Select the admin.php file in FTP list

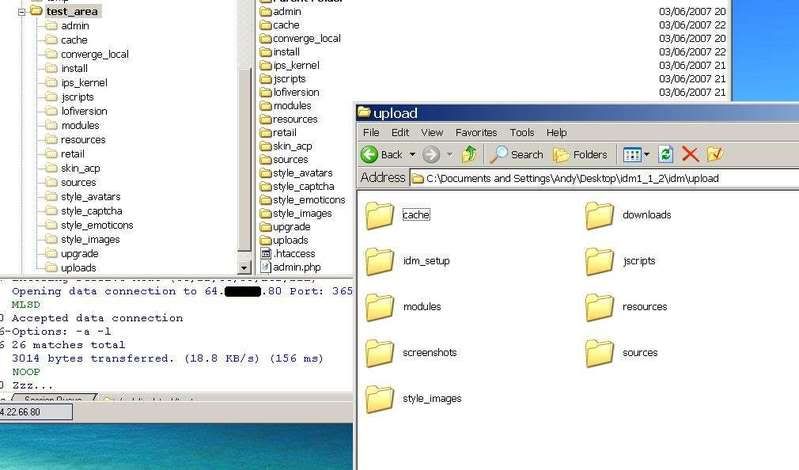point(290,267)
